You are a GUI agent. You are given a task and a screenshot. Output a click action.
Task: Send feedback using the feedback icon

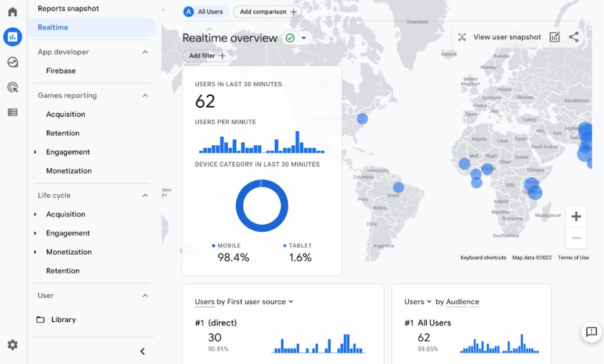pos(591,332)
